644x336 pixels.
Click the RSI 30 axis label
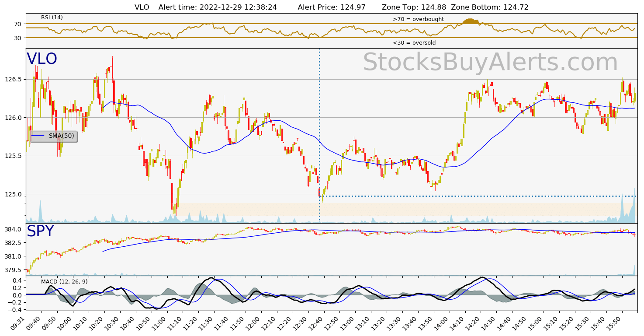(x=17, y=38)
